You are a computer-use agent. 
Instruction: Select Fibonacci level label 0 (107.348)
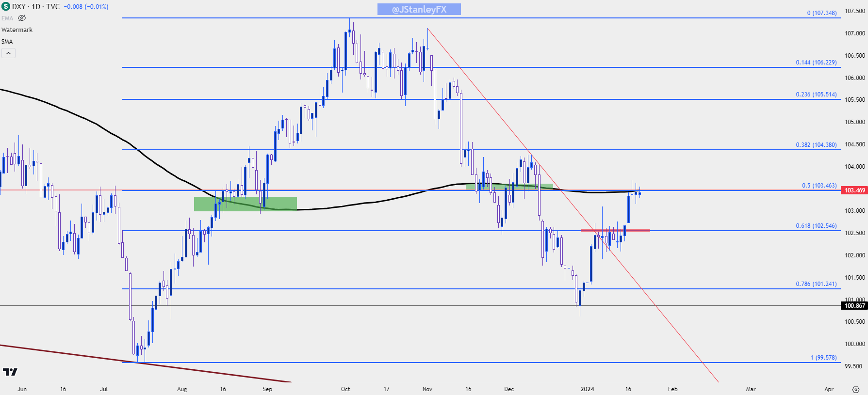coord(822,13)
